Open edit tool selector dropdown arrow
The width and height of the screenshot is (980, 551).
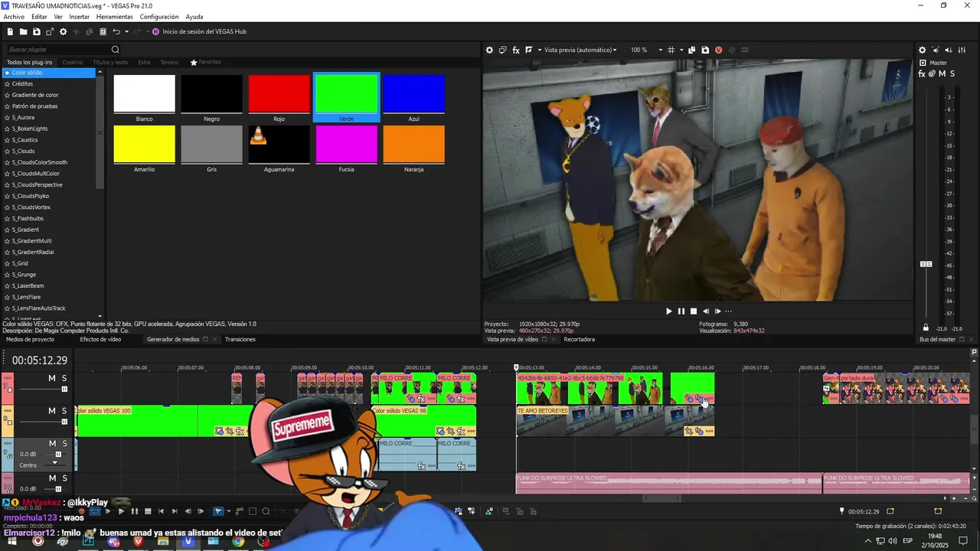tap(228, 511)
